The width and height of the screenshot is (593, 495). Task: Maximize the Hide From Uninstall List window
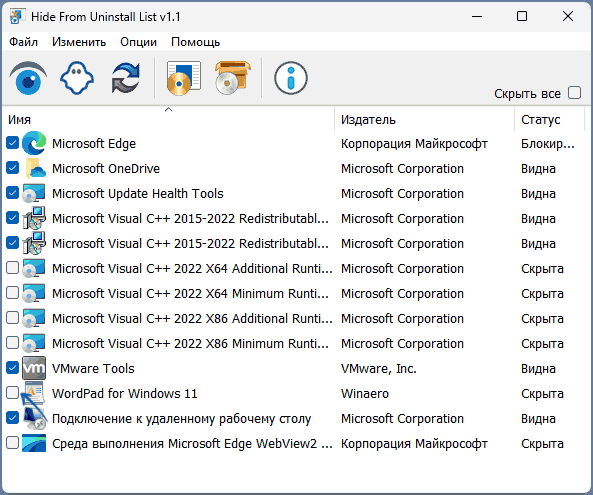pos(522,16)
